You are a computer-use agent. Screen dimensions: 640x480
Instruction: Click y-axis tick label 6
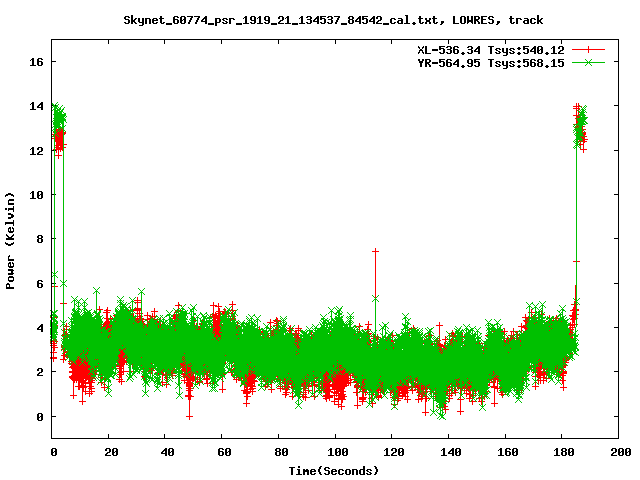click(40, 284)
